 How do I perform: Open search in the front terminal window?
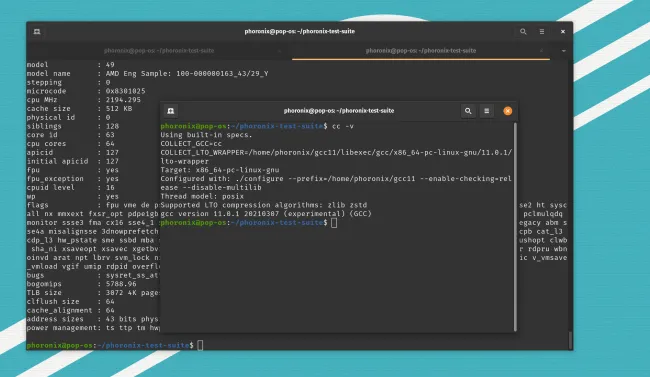(x=468, y=111)
